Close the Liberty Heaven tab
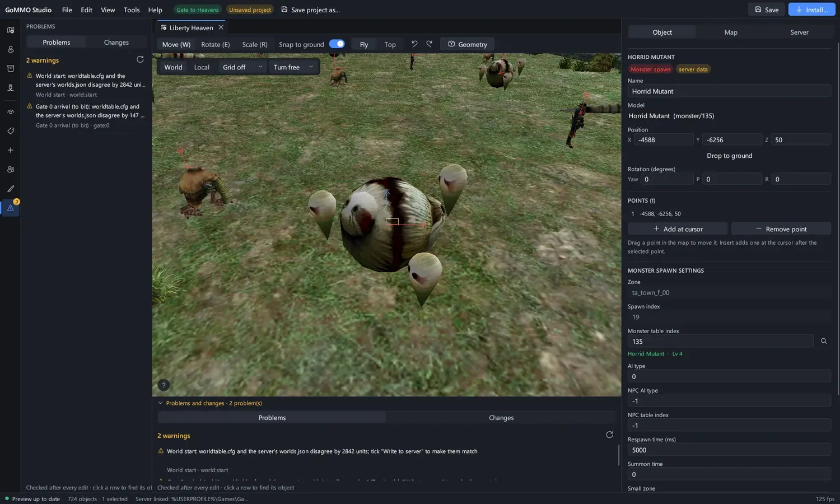This screenshot has height=504, width=840. (221, 27)
